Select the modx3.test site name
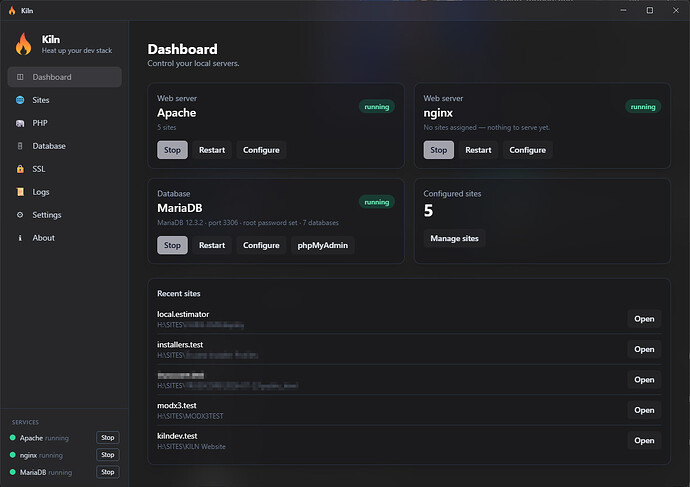 point(177,405)
